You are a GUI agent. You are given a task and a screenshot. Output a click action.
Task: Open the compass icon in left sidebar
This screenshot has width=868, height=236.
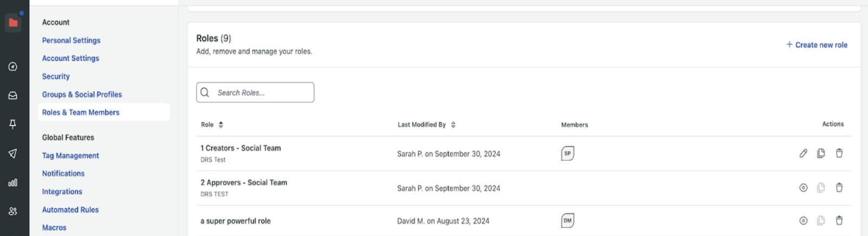[13, 67]
